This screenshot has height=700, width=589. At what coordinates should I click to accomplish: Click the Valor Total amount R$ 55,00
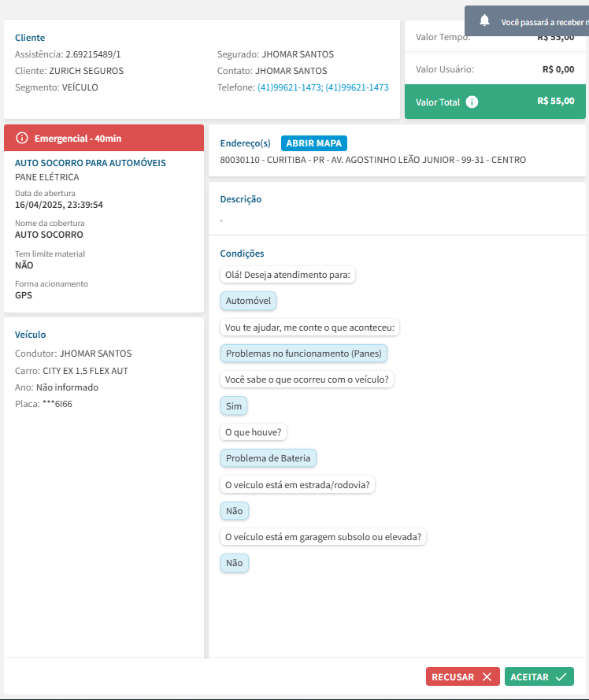tap(555, 101)
